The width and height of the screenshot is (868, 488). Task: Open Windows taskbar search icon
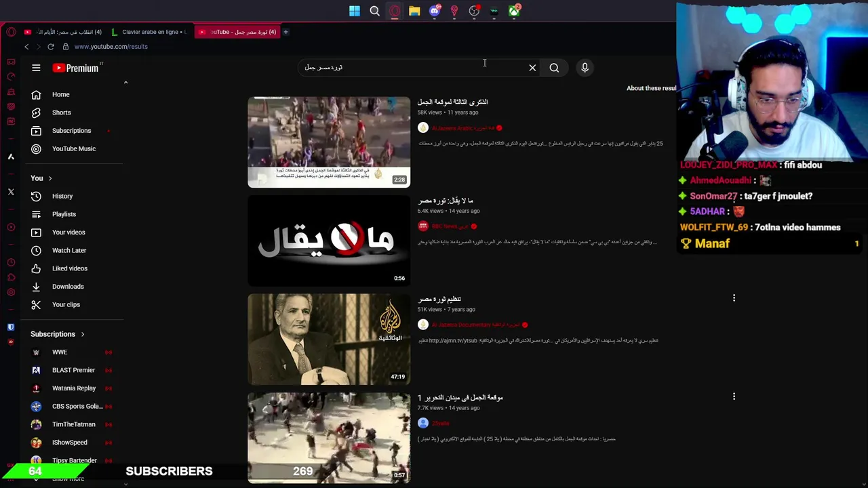tap(374, 11)
